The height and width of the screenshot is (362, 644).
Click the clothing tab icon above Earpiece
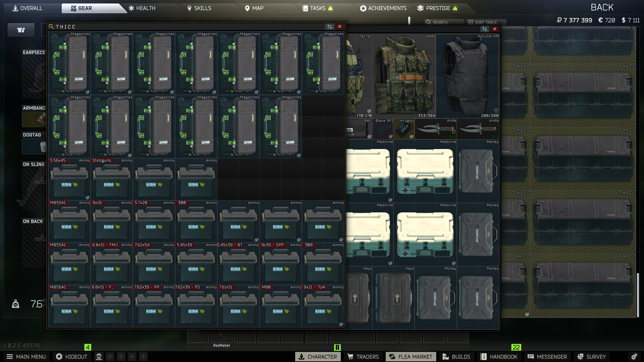21,30
